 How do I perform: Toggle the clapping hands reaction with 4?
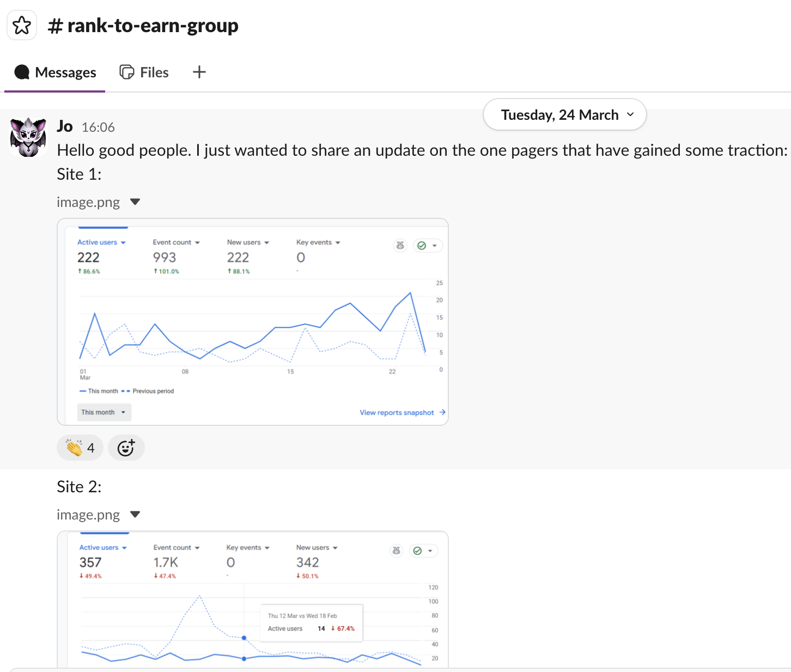click(80, 448)
